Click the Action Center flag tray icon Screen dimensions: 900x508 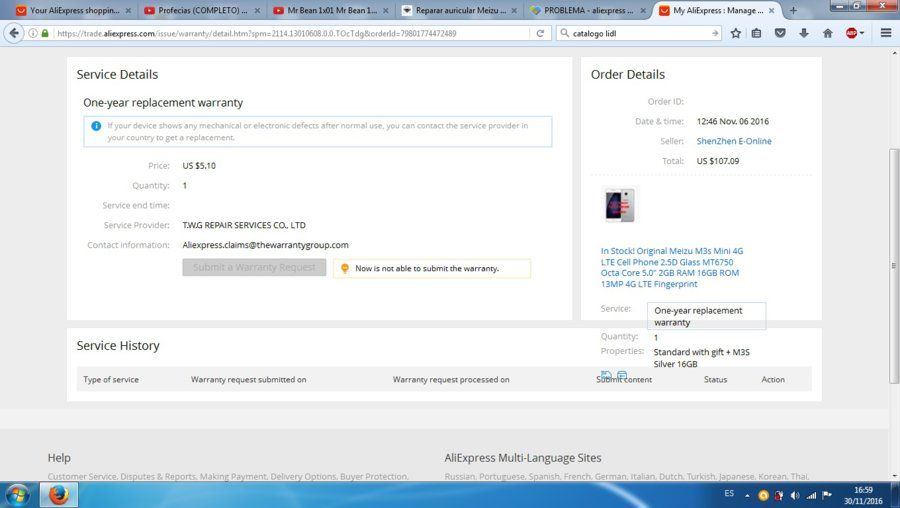pyautogui.click(x=827, y=495)
